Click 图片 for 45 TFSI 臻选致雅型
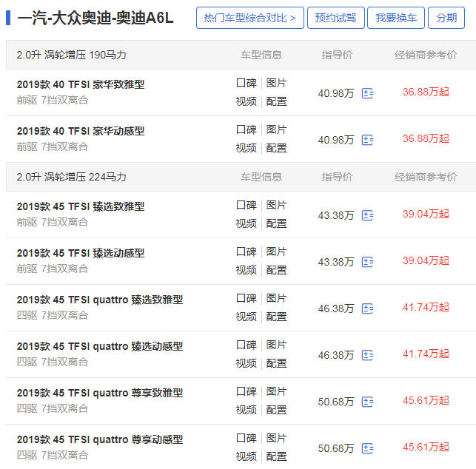The width and height of the screenshot is (476, 469). 276,206
